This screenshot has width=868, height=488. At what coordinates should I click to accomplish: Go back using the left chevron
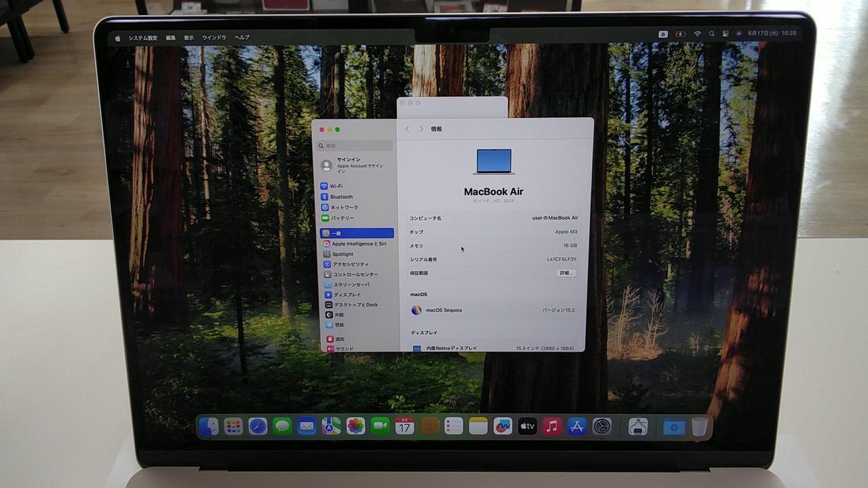[x=408, y=129]
